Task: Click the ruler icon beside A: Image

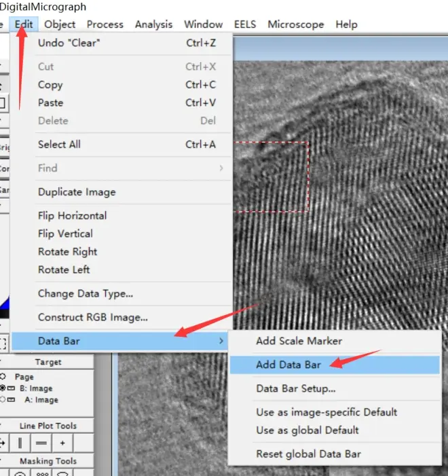Action: [x=11, y=400]
